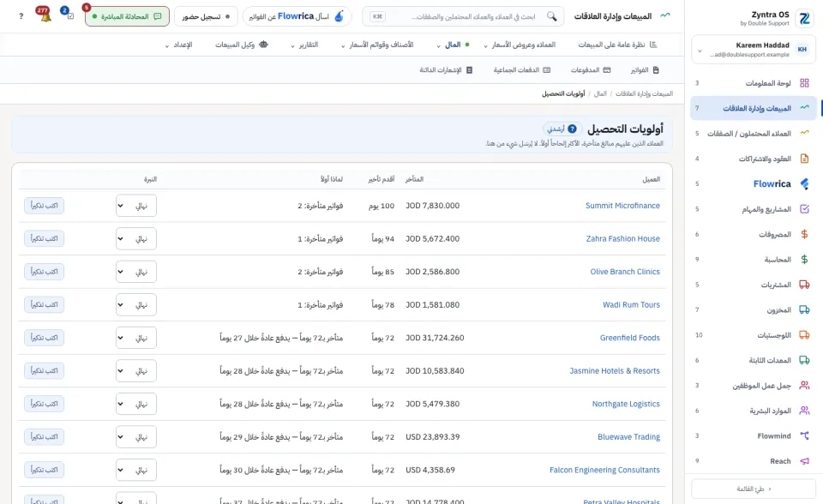Open العملاء وعروض الأسعار menu

(x=520, y=45)
